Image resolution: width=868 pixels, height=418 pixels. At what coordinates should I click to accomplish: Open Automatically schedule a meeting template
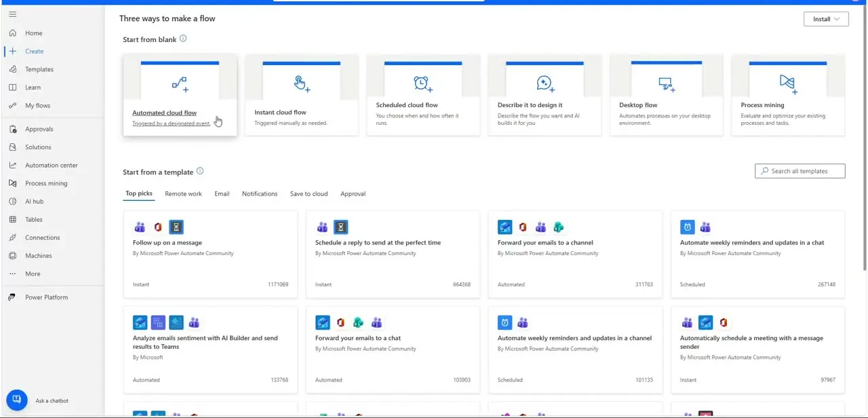pyautogui.click(x=757, y=349)
